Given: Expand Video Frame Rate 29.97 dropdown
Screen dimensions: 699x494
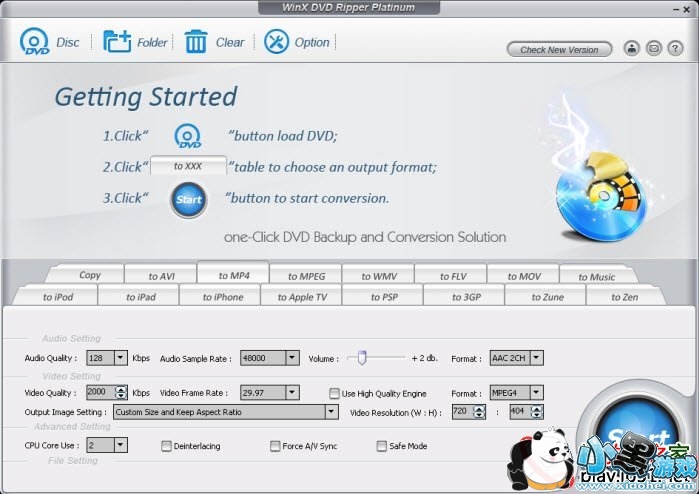Looking at the screenshot, I should [292, 392].
